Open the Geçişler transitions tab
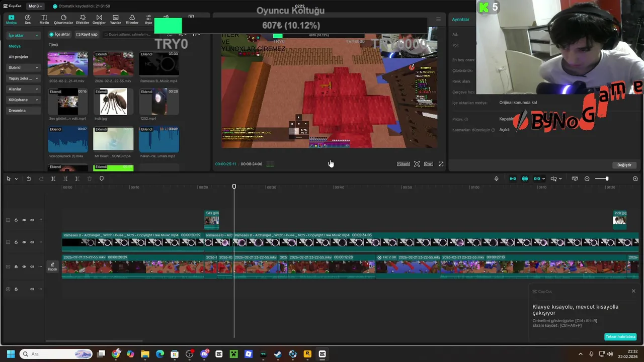 [99, 19]
